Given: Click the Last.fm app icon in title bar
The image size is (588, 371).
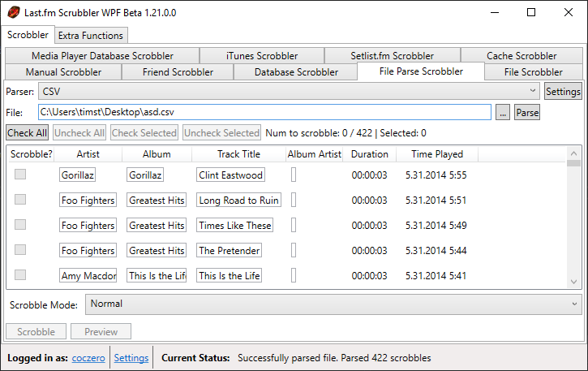Looking at the screenshot, I should click(13, 12).
